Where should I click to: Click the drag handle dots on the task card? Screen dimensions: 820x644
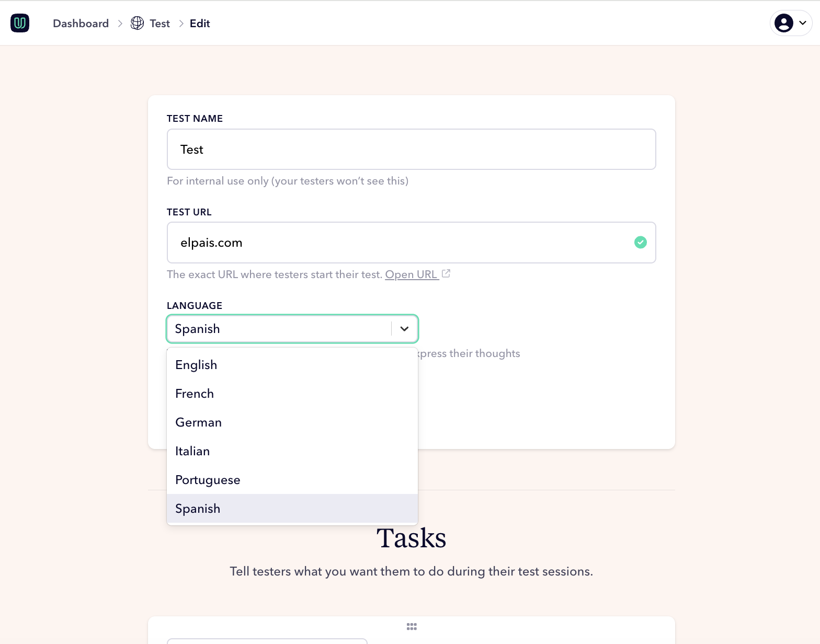coord(412,626)
